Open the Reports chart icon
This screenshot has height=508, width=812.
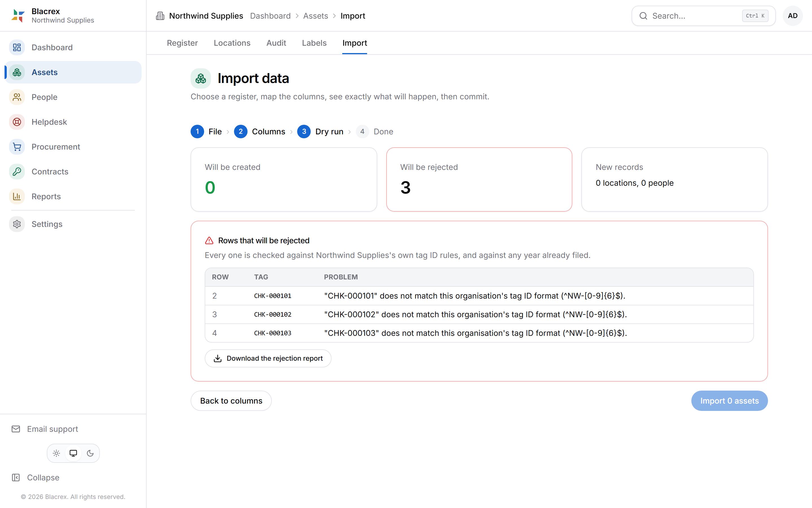coord(17,196)
